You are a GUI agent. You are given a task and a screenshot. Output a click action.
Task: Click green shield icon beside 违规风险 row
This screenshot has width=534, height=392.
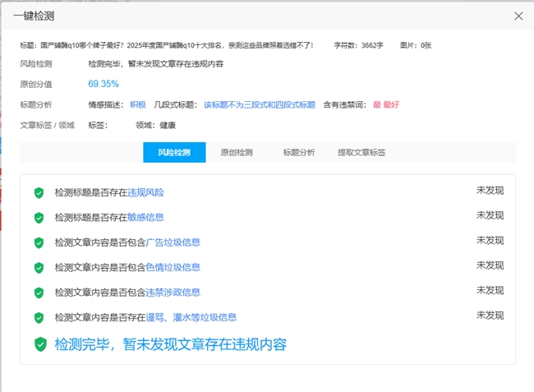coord(39,193)
